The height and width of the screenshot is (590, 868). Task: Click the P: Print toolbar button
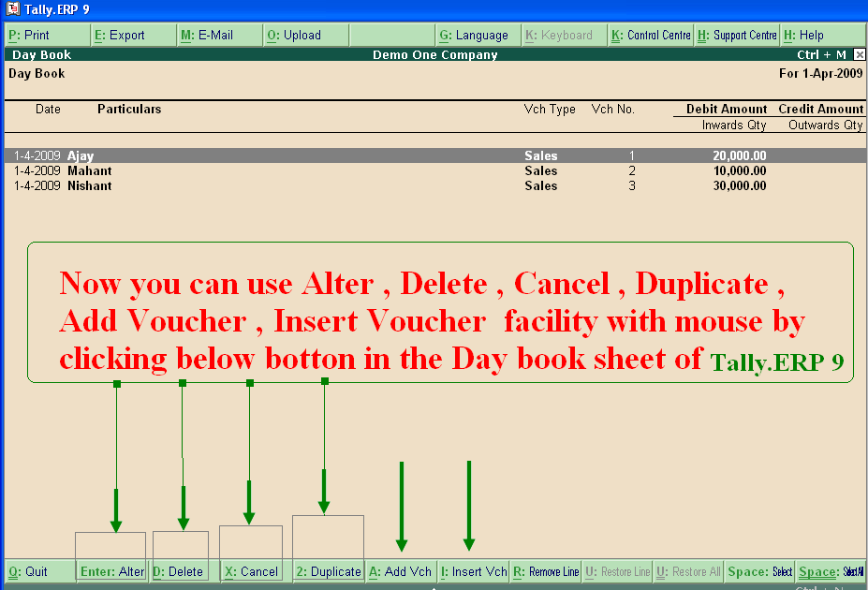click(x=28, y=34)
